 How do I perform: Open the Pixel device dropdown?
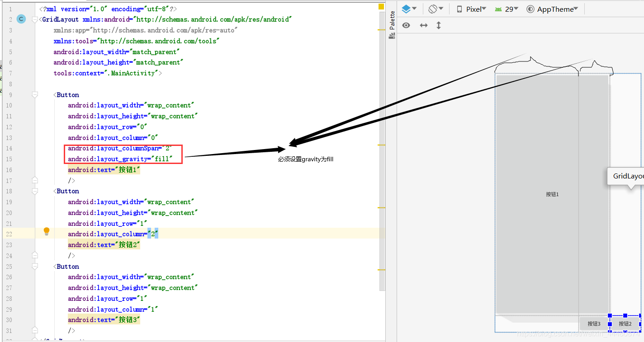tap(472, 9)
